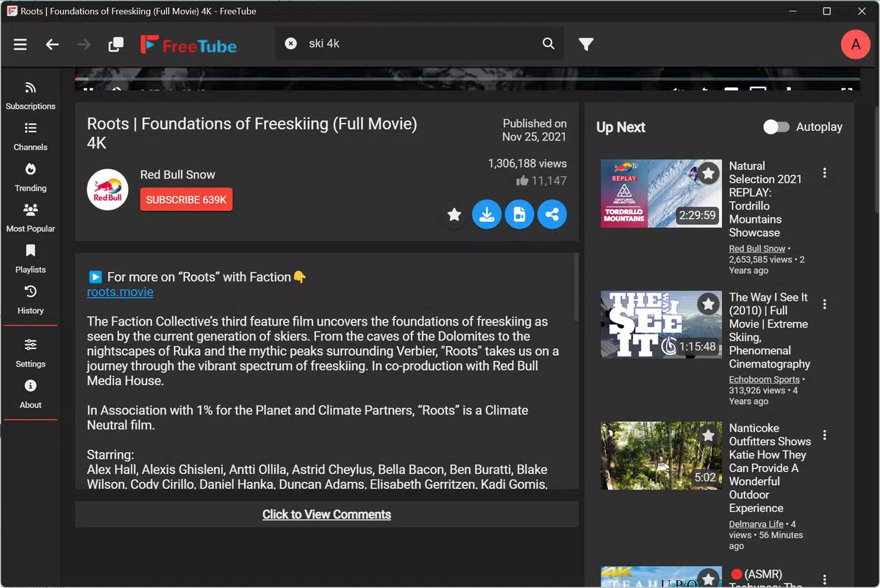Viewport: 880px width, 588px height.
Task: Favorite the Natural Selection 2021 video via star
Action: point(708,173)
